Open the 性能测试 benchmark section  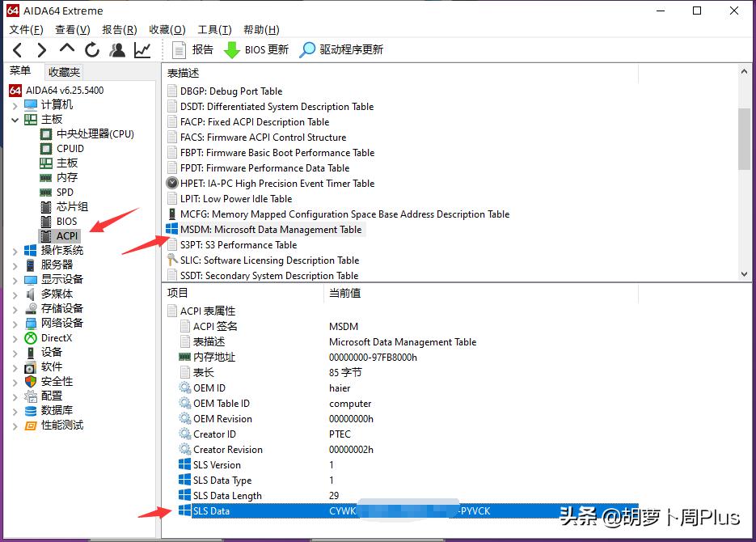click(x=63, y=425)
